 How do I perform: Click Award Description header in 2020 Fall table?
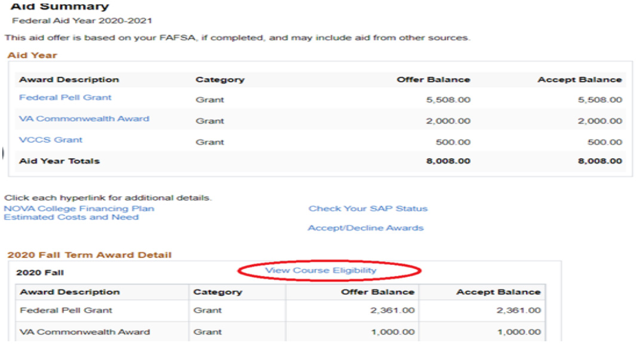pyautogui.click(x=69, y=292)
